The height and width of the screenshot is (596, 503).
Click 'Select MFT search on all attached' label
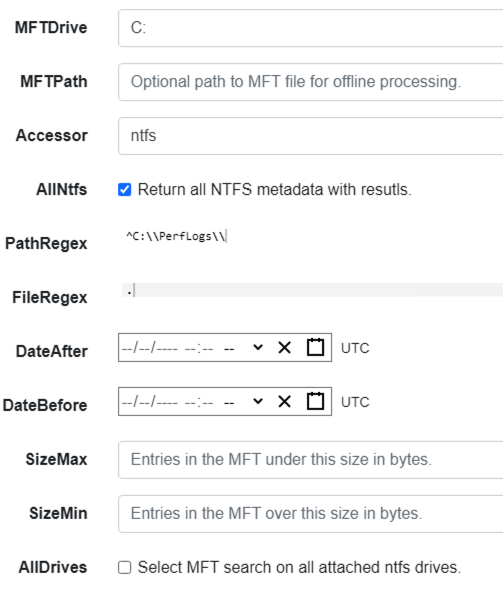(x=299, y=567)
